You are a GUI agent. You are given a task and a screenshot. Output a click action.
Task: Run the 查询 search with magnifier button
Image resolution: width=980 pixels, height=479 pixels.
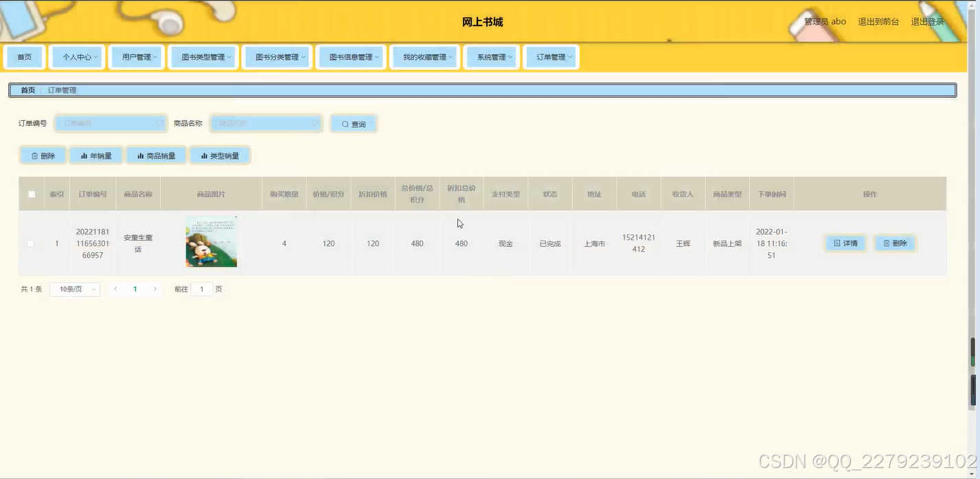(x=353, y=124)
